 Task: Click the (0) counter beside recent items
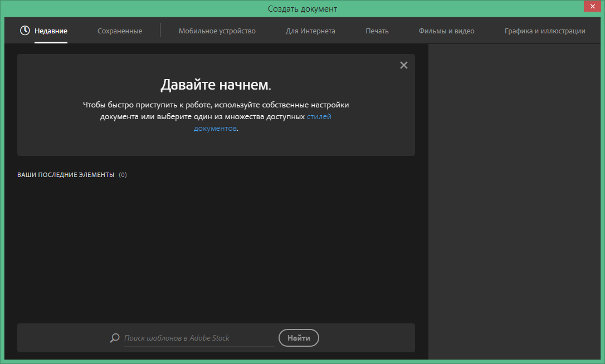coord(123,174)
